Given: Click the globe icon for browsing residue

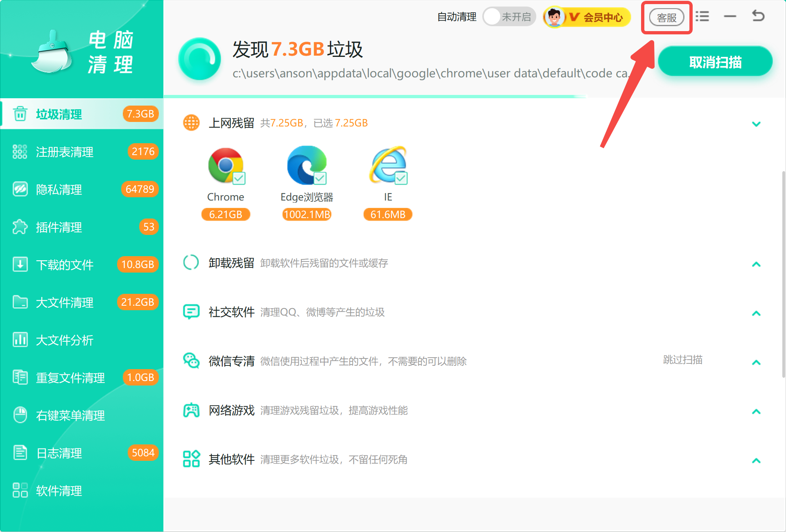Looking at the screenshot, I should (191, 123).
